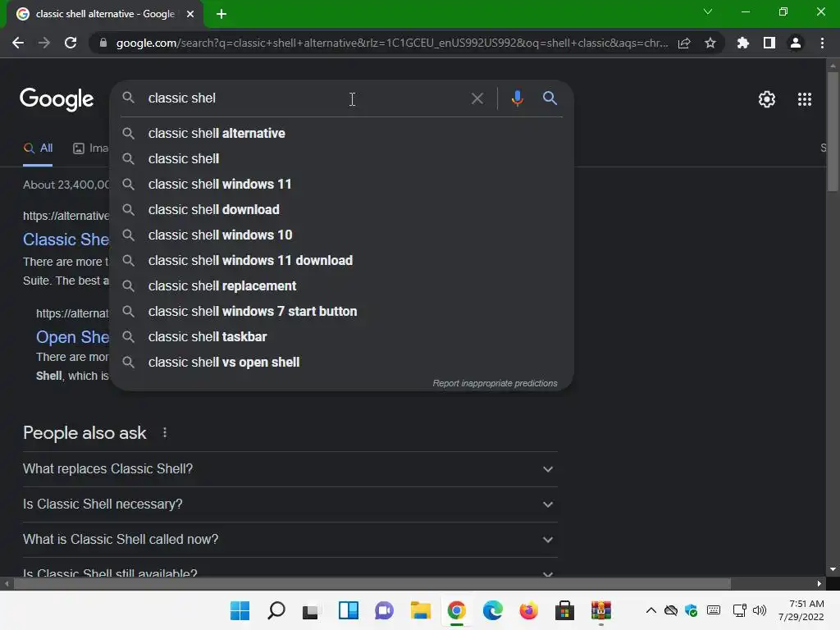Select suggestion 'classic shell alternative'

342,134
